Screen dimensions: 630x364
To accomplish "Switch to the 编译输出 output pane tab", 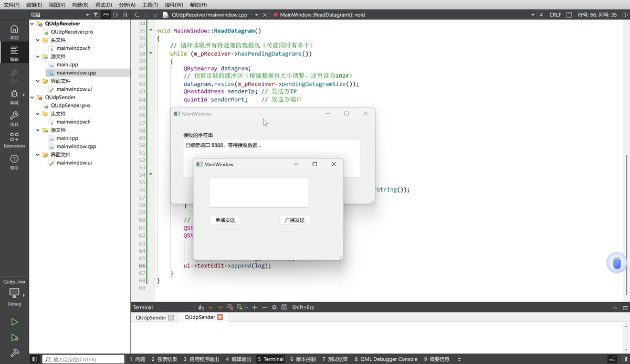I will [x=238, y=359].
